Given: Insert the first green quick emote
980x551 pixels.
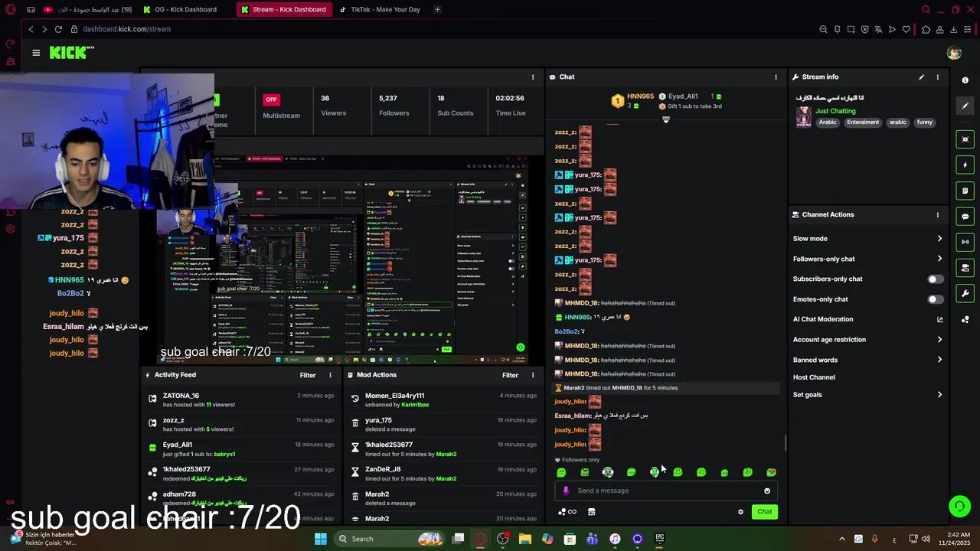Looking at the screenshot, I should pos(561,473).
